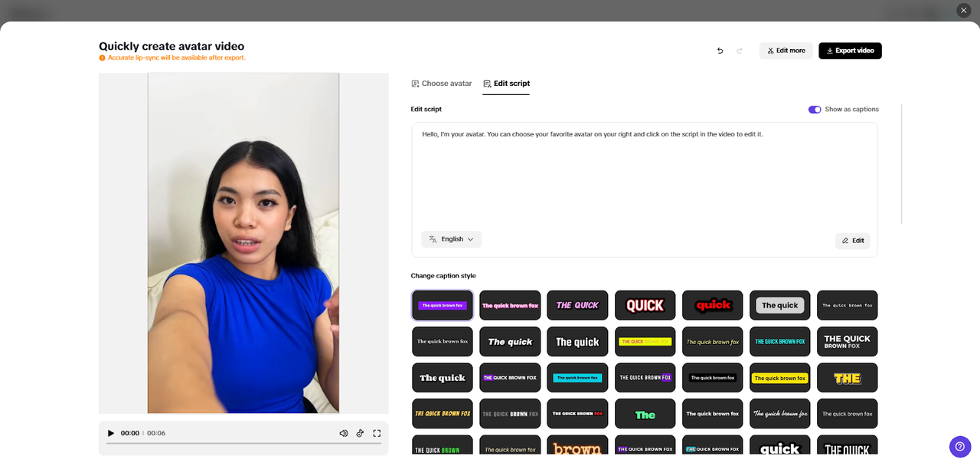Enter fullscreen with the expand icon
The width and height of the screenshot is (980, 466).
(376, 432)
